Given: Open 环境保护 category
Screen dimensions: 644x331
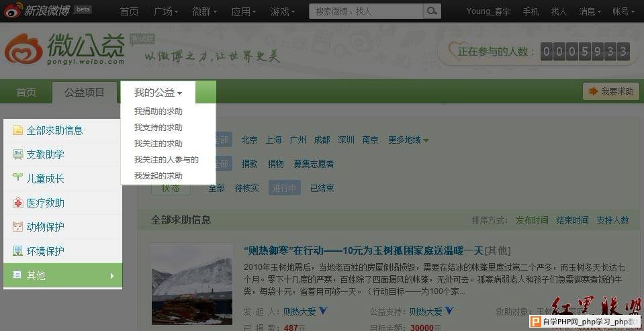Looking at the screenshot, I should [x=45, y=251].
